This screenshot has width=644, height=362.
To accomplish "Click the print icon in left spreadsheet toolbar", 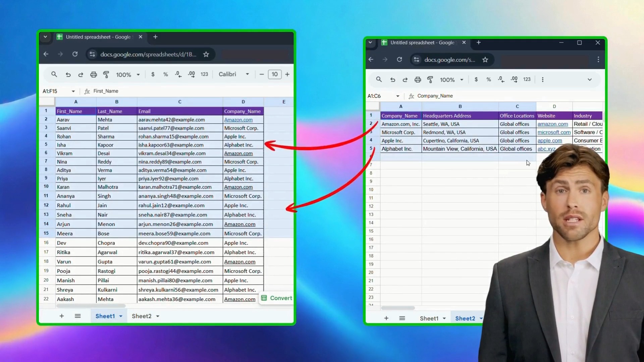I will coord(94,74).
